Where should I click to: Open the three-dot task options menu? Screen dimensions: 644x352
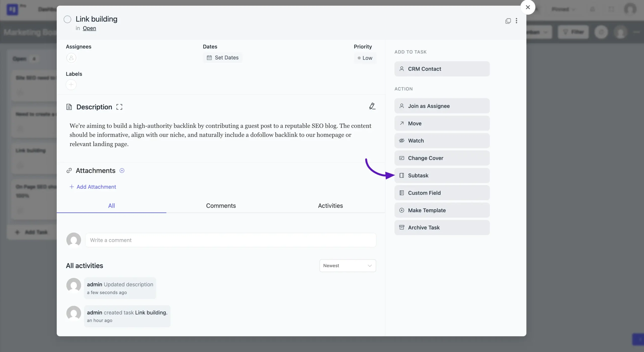pyautogui.click(x=516, y=21)
